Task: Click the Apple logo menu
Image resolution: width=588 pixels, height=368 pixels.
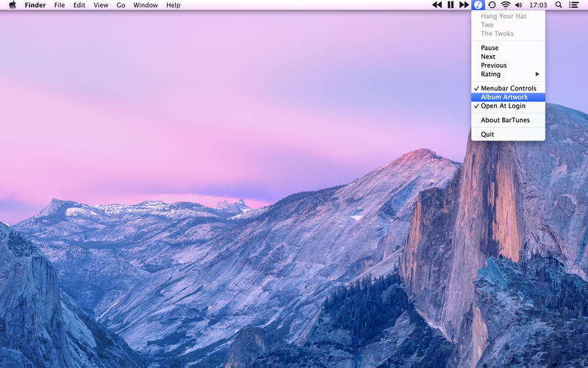Action: click(x=12, y=5)
